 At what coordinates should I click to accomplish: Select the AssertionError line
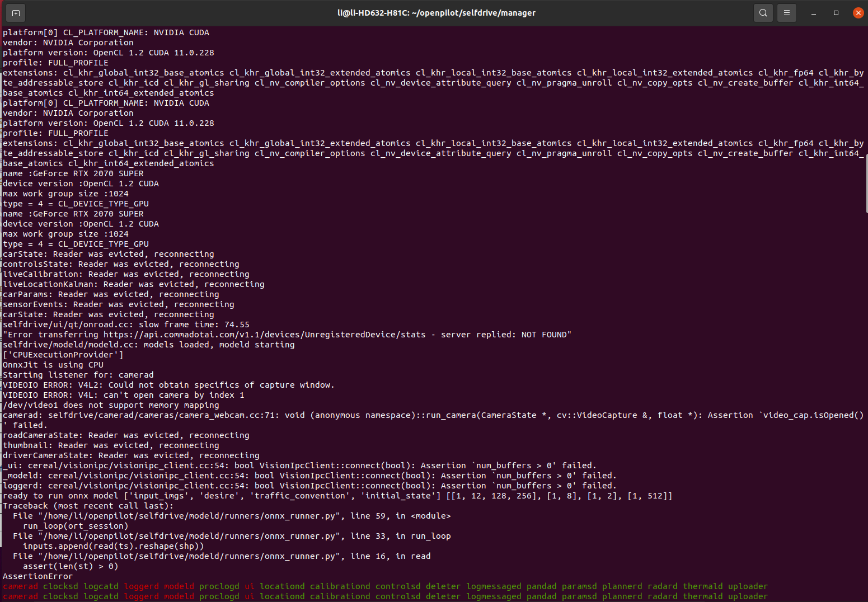tap(37, 576)
